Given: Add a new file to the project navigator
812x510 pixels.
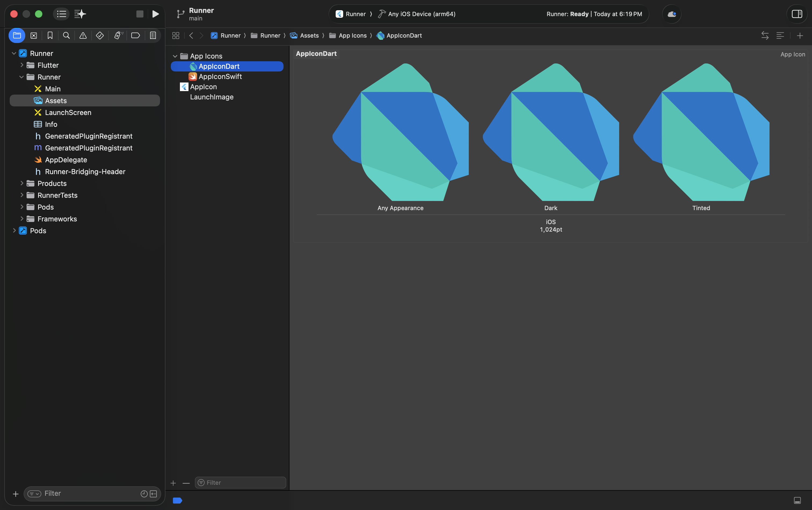Looking at the screenshot, I should click(x=16, y=494).
